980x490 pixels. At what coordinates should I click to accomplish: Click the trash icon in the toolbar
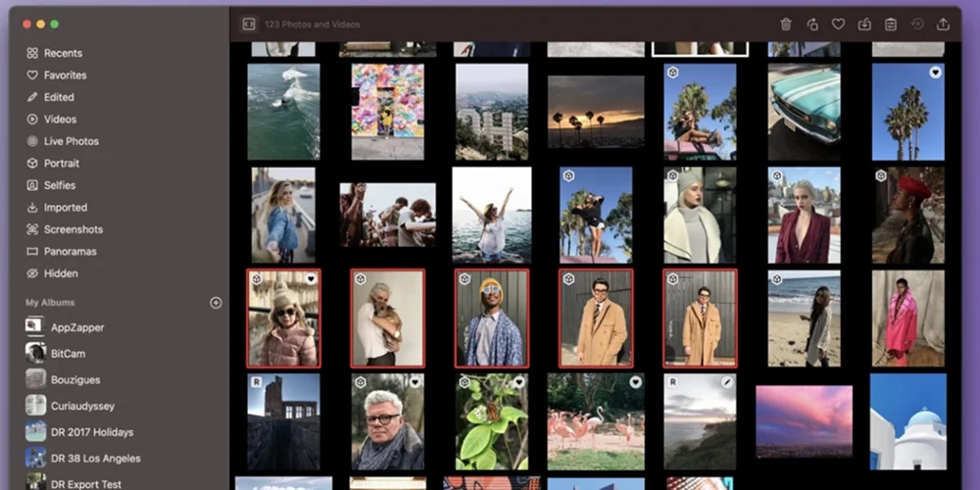point(785,24)
